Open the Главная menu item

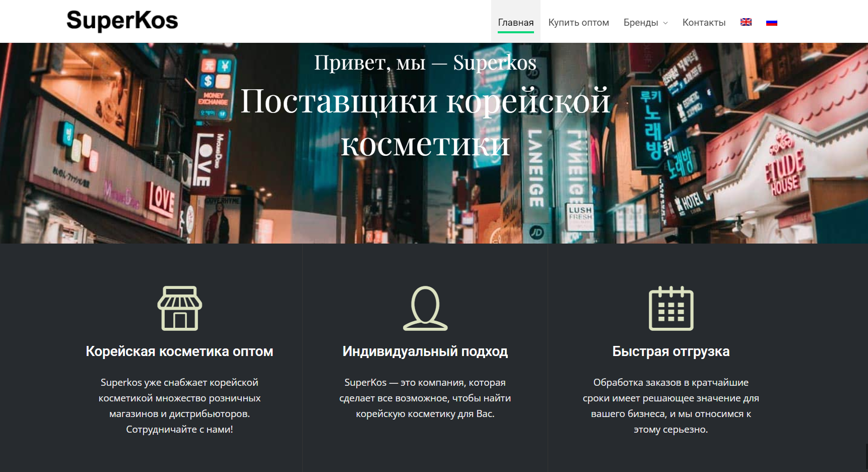[516, 22]
